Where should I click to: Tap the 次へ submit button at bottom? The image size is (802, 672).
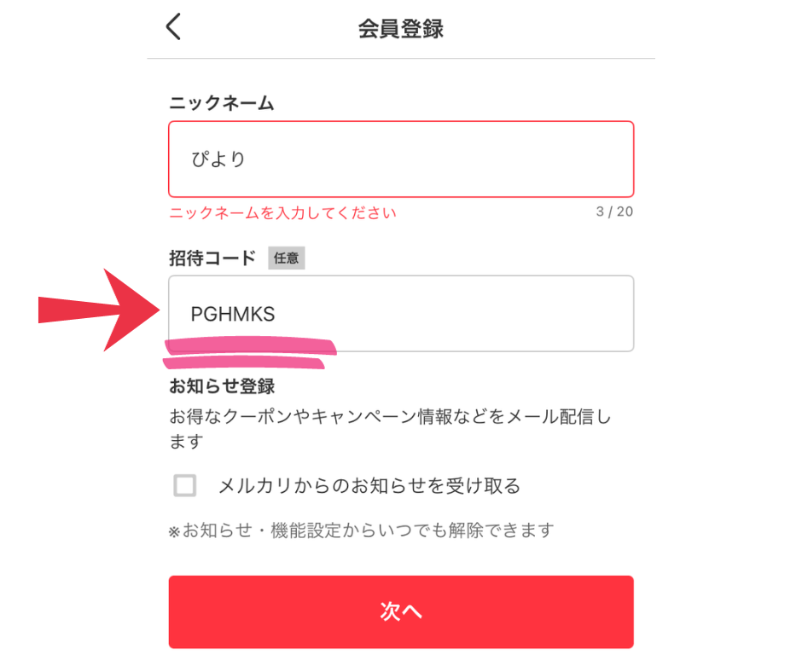click(401, 611)
